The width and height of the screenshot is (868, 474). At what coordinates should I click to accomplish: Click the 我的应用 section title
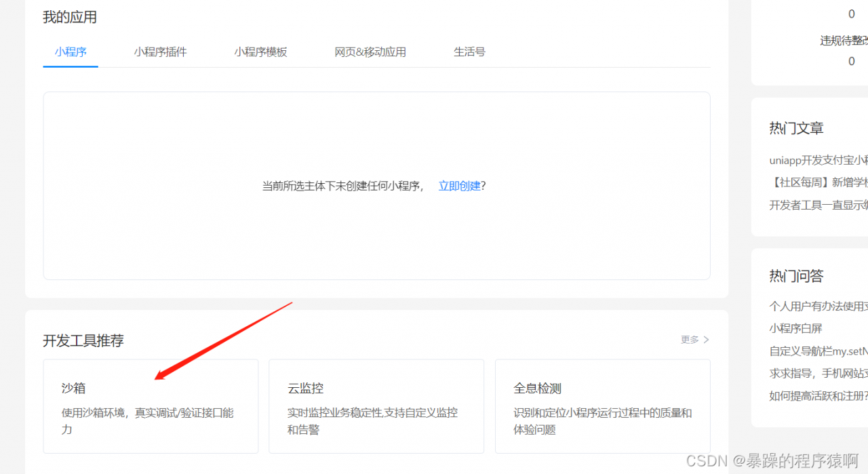(x=70, y=17)
